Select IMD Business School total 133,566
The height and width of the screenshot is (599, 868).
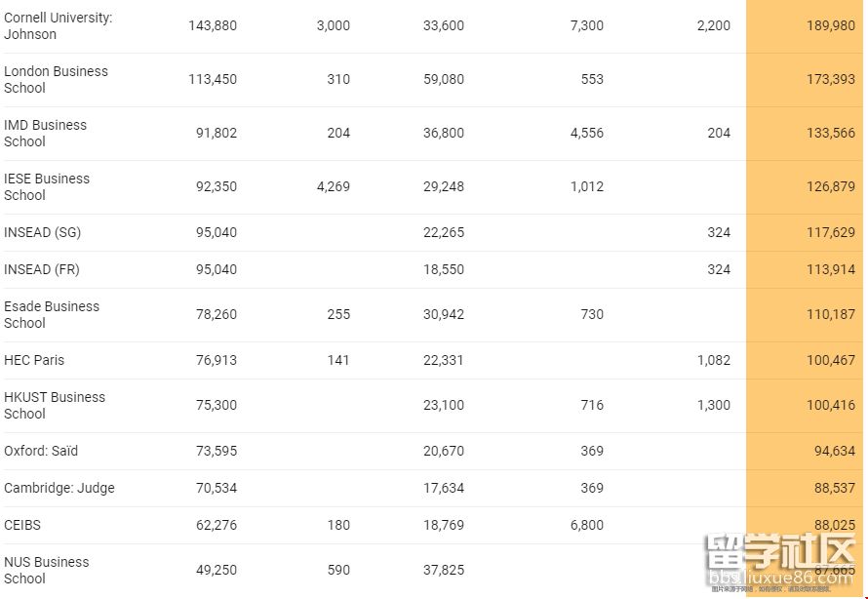click(x=830, y=133)
